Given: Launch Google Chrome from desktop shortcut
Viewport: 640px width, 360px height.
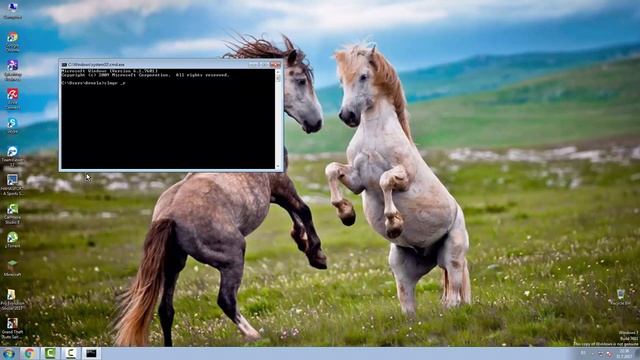Looking at the screenshot, I should [x=13, y=41].
